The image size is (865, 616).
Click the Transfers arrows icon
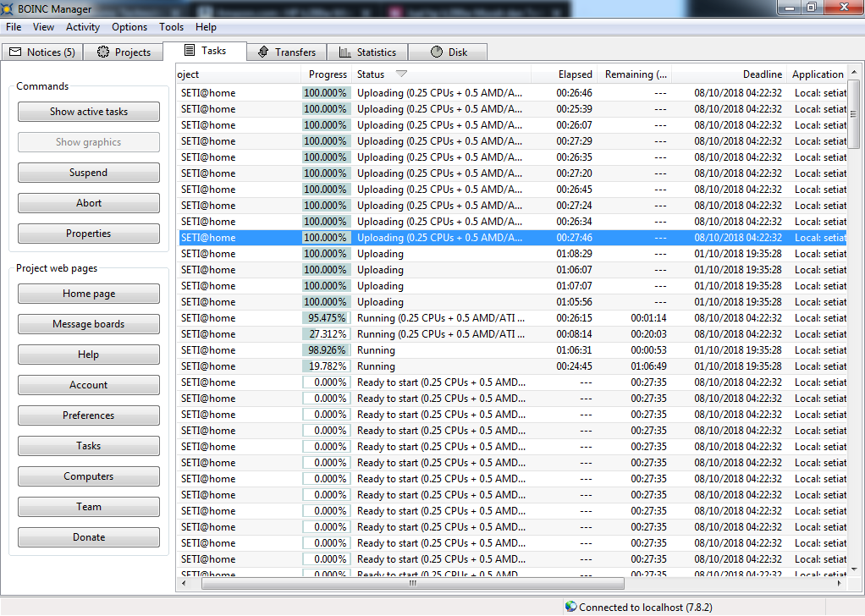[x=263, y=52]
